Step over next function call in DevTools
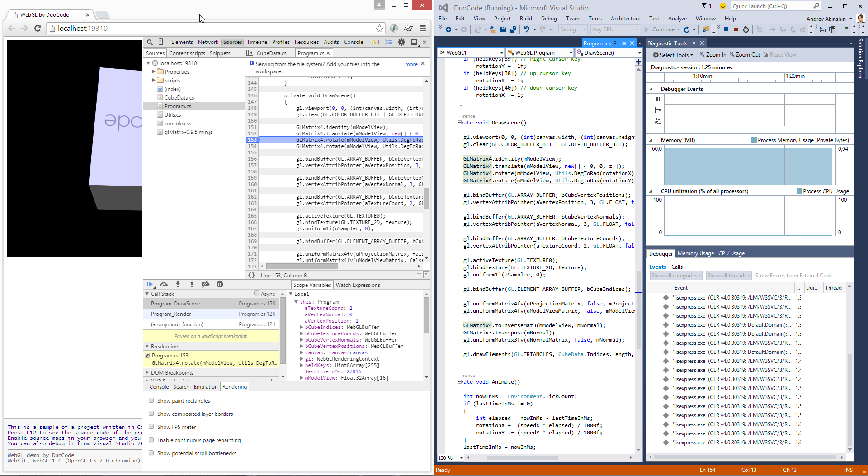The height and width of the screenshot is (476, 868). tap(164, 284)
